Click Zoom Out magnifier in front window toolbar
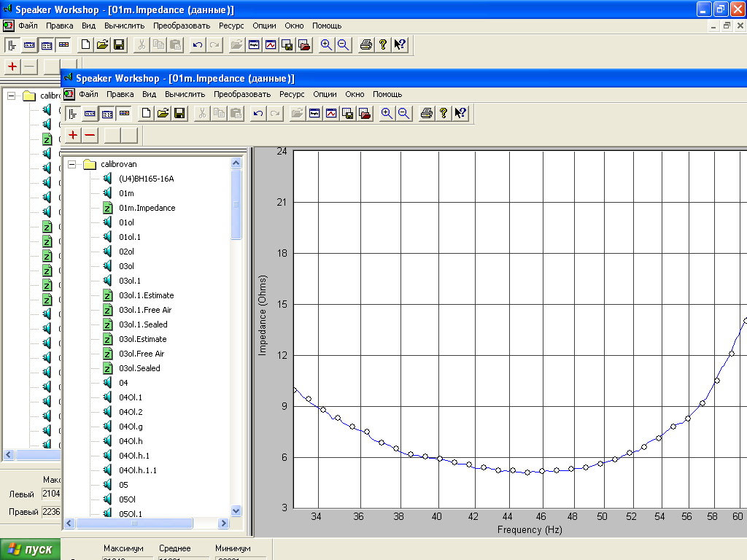Screen dimensions: 747x560 403,113
